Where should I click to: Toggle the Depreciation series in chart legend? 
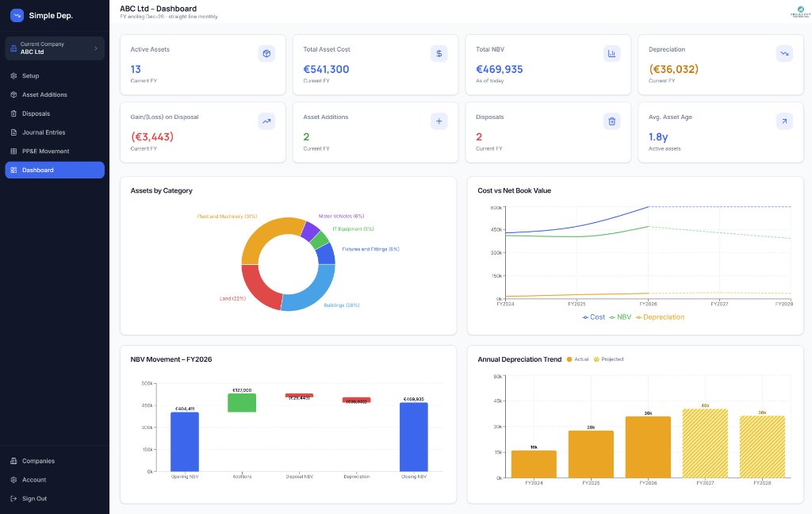661,317
